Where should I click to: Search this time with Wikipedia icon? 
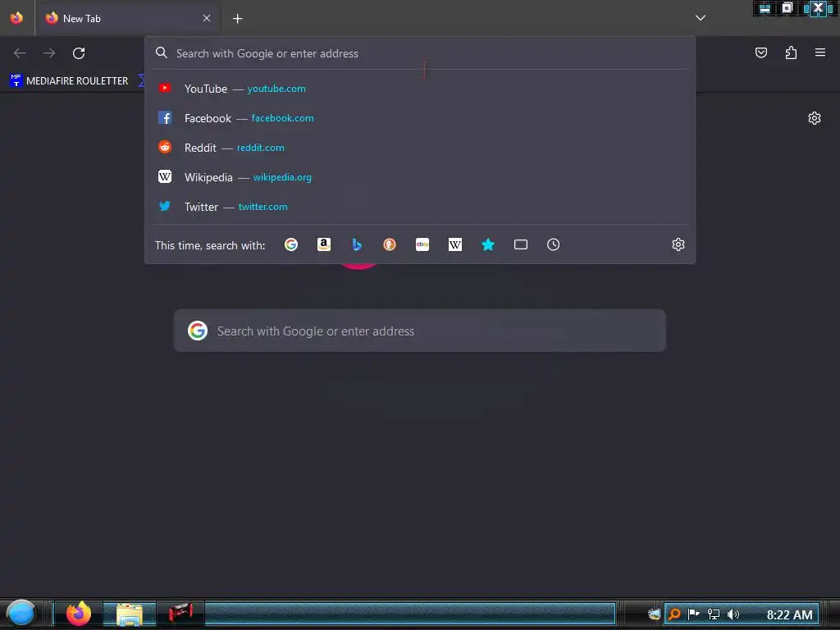pyautogui.click(x=454, y=244)
